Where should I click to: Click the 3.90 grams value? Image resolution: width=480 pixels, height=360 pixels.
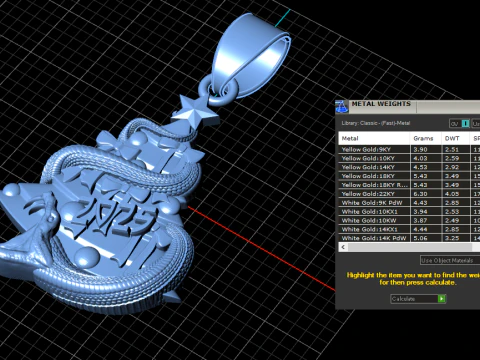coord(420,149)
